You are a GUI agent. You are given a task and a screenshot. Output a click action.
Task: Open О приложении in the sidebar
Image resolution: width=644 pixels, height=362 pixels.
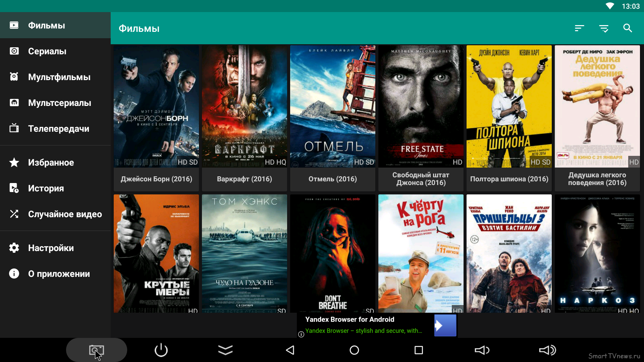[55, 274]
